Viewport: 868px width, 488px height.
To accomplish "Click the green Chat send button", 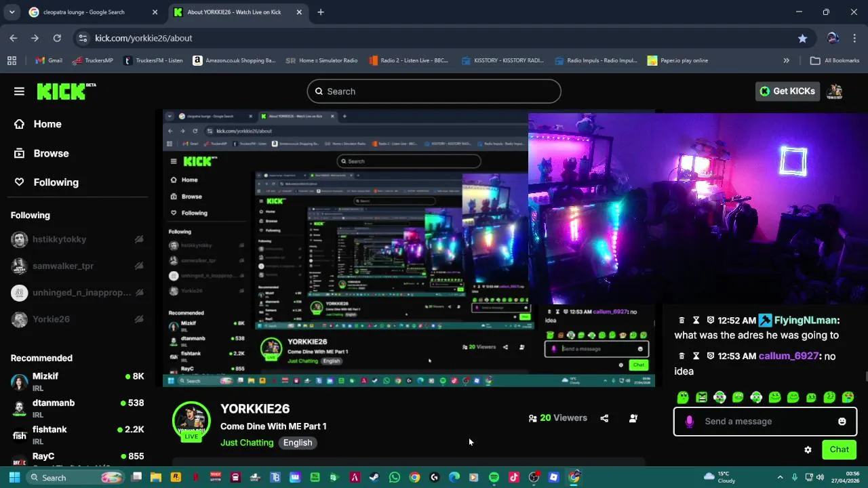I will pos(839,449).
